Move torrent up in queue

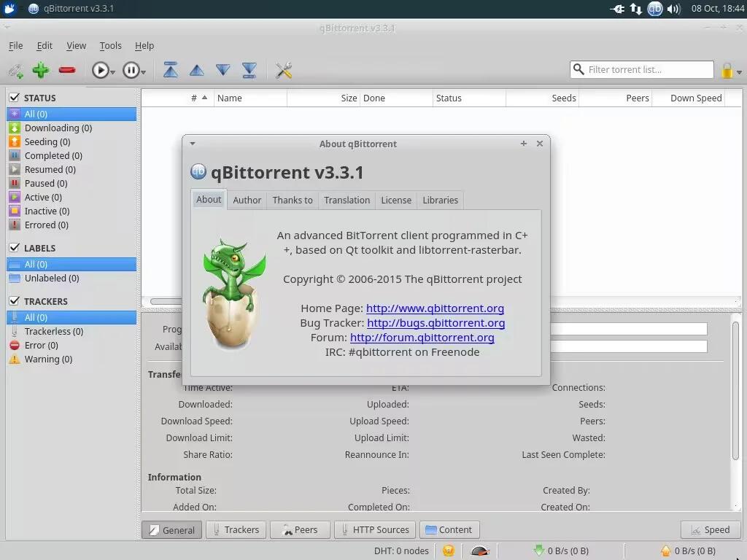[x=197, y=71]
